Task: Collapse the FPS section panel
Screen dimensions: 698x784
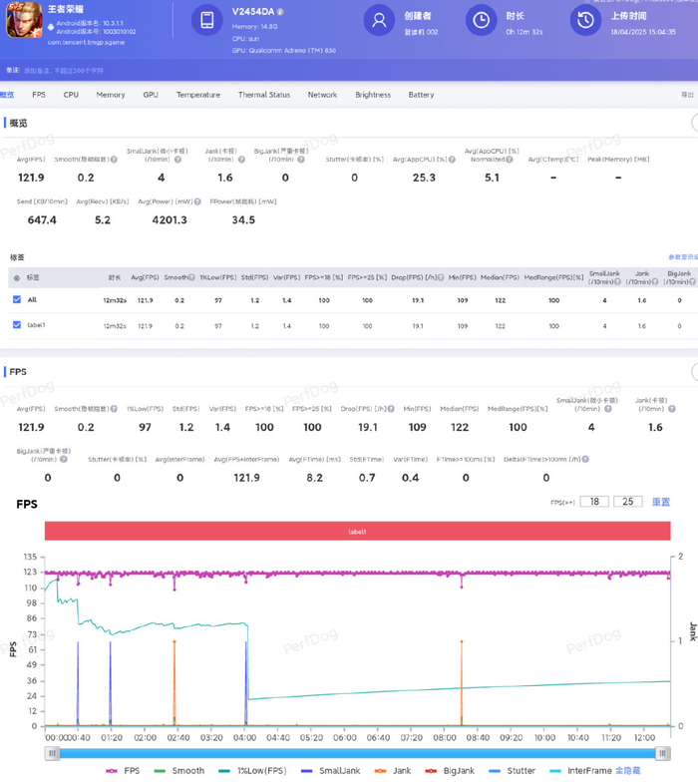Action: pyautogui.click(x=694, y=372)
